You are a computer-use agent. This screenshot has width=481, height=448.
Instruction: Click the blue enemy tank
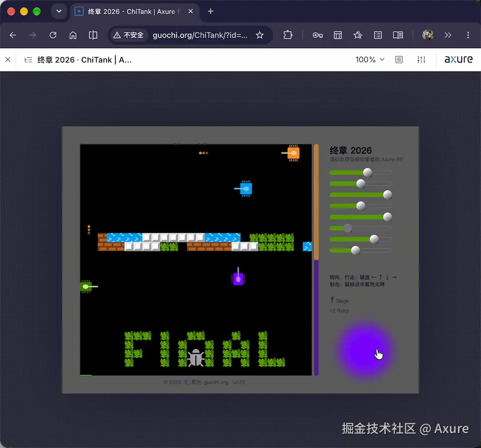(244, 188)
